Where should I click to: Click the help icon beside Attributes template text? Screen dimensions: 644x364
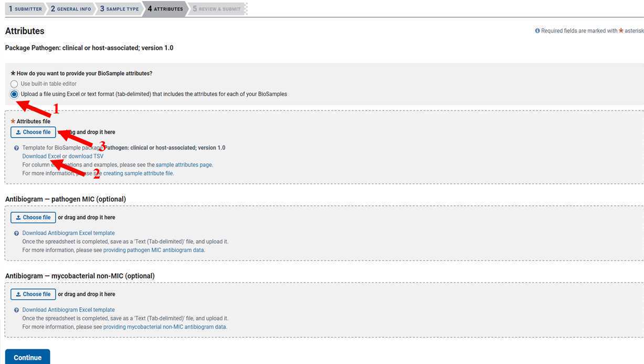[x=16, y=148]
